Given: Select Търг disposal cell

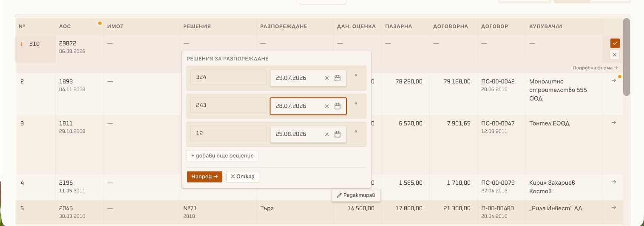Looking at the screenshot, I should (267, 208).
